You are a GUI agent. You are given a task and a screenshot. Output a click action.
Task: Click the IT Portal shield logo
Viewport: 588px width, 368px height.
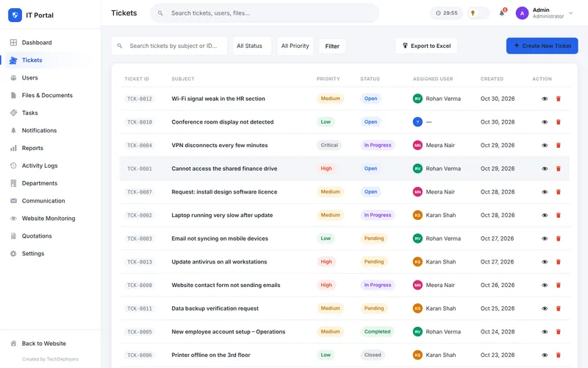coord(15,15)
